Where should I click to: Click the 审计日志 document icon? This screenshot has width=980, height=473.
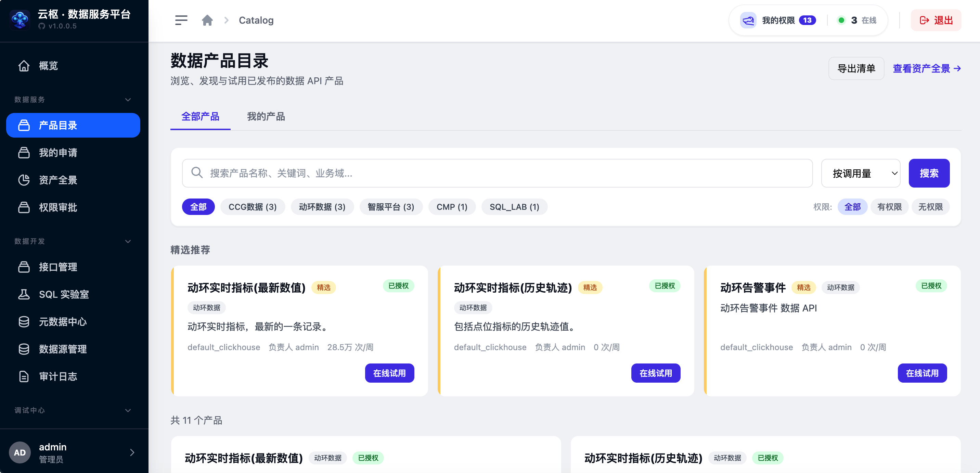[x=24, y=376]
